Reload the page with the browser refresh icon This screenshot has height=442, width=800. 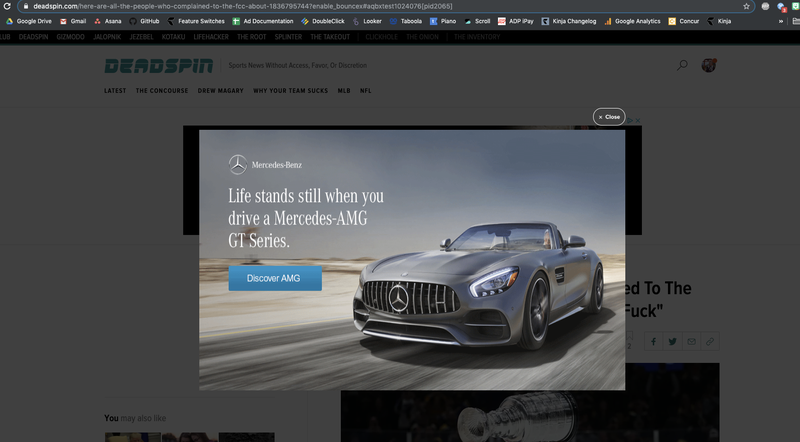click(x=7, y=6)
